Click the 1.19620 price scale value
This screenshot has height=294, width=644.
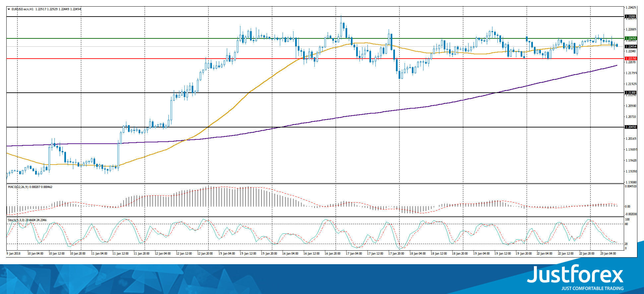(630, 161)
